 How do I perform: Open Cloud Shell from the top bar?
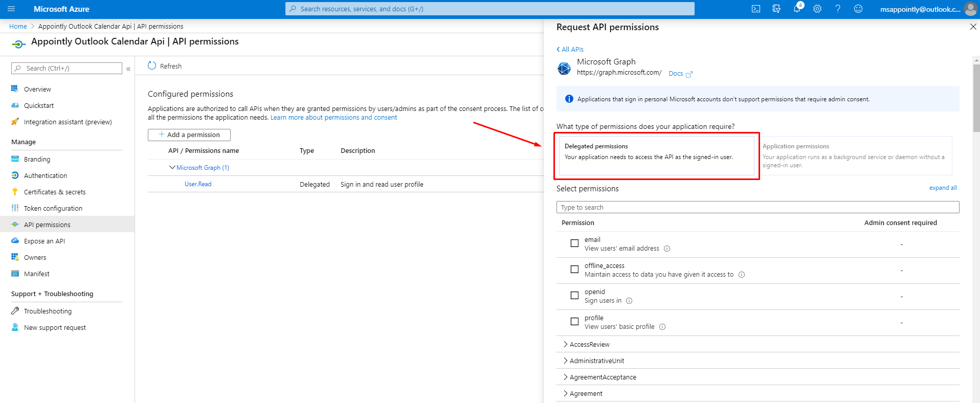[x=756, y=9]
